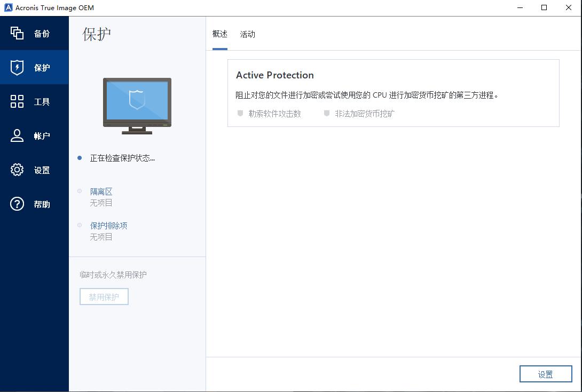Click the Active Protection panel title
The image size is (582, 392).
pos(275,75)
